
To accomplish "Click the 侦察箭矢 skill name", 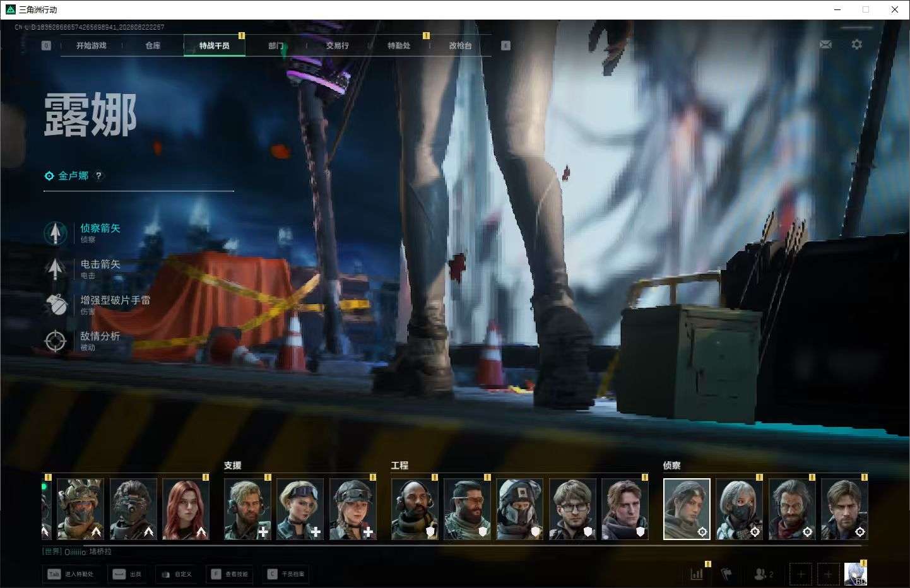I will click(100, 228).
